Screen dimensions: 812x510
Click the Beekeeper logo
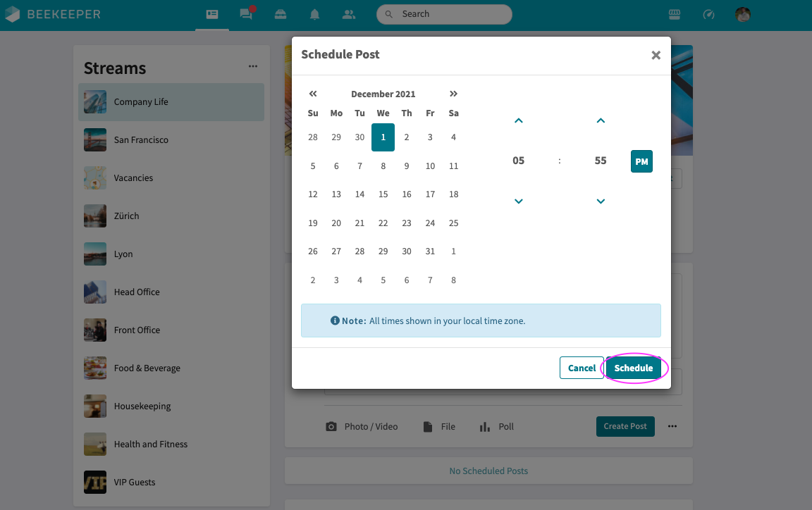54,14
